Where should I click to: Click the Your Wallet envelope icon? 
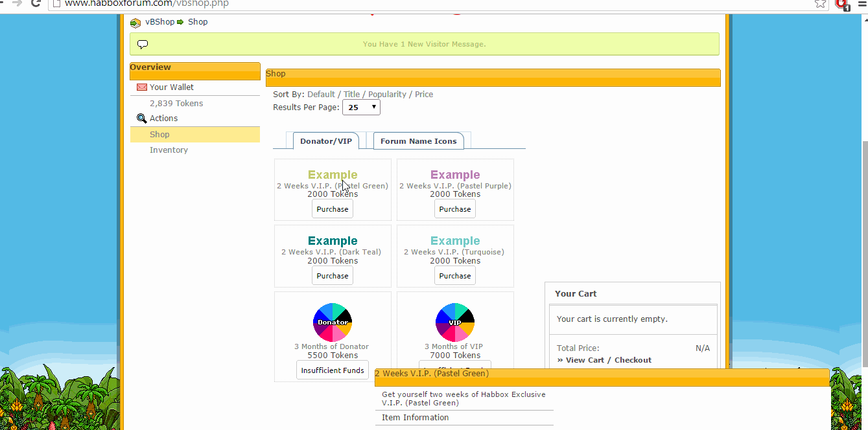[142, 87]
